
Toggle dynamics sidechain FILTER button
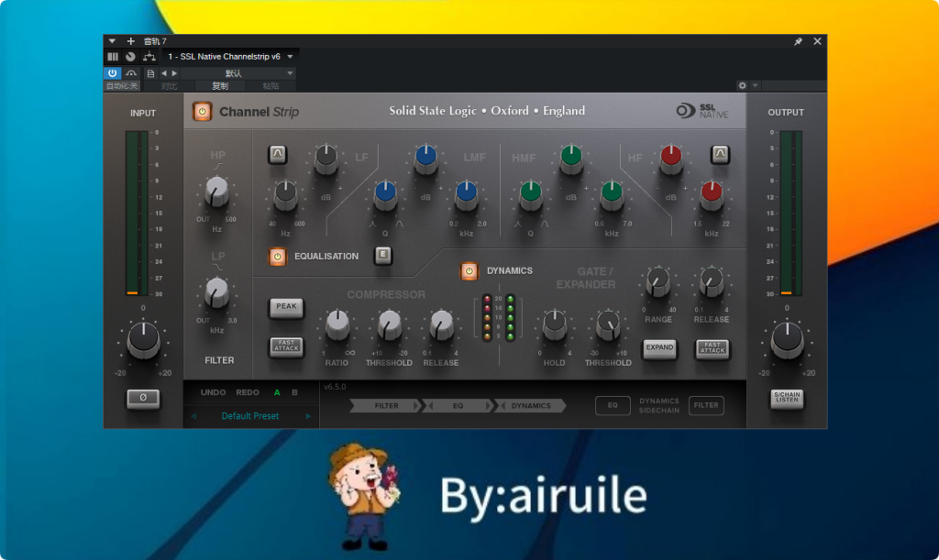click(706, 406)
